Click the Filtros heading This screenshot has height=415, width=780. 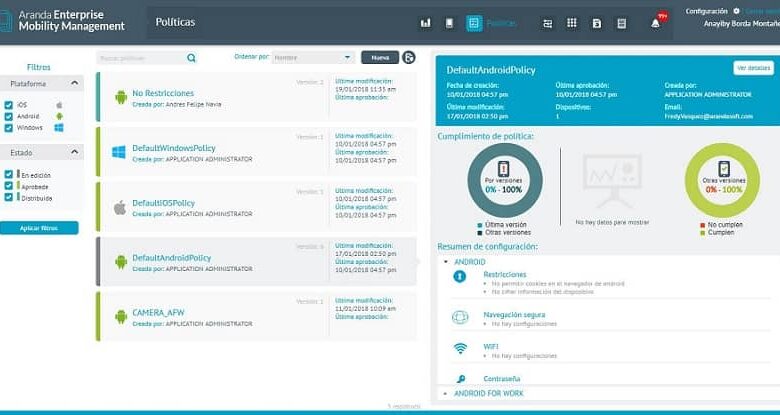pos(38,67)
